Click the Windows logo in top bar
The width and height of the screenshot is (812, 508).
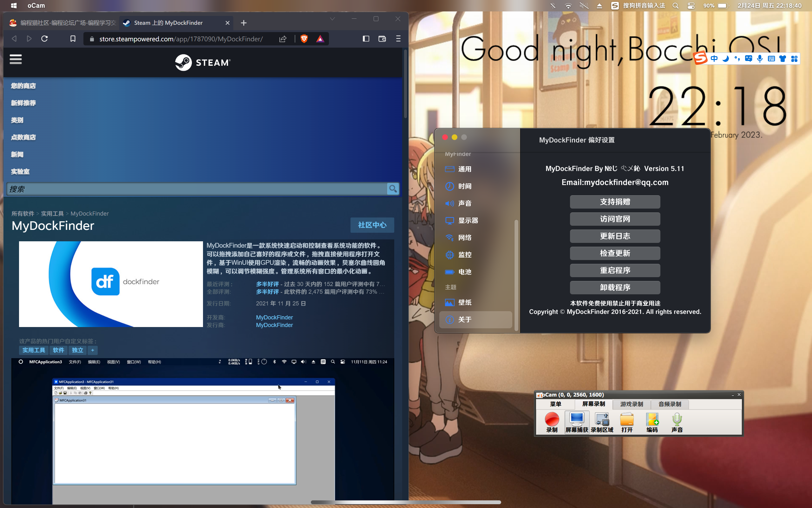[x=14, y=6]
